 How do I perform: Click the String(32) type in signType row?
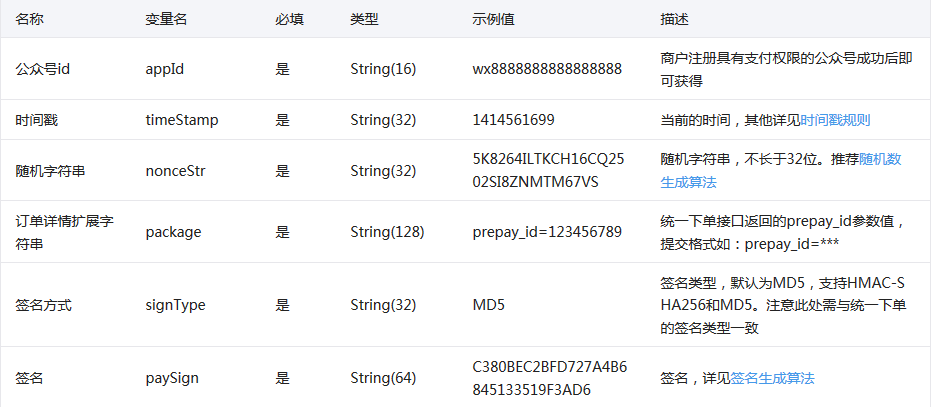(383, 306)
